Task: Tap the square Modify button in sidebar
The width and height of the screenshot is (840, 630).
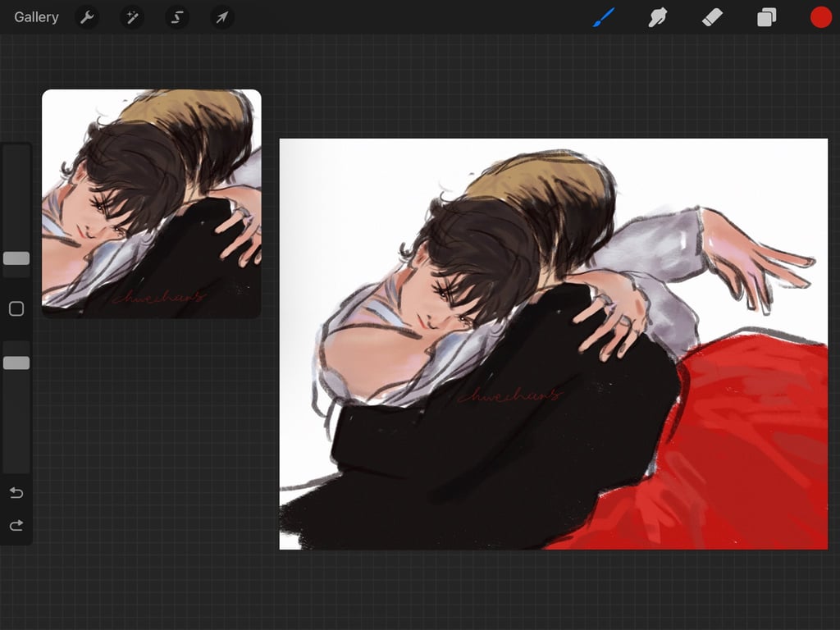Action: pos(16,308)
